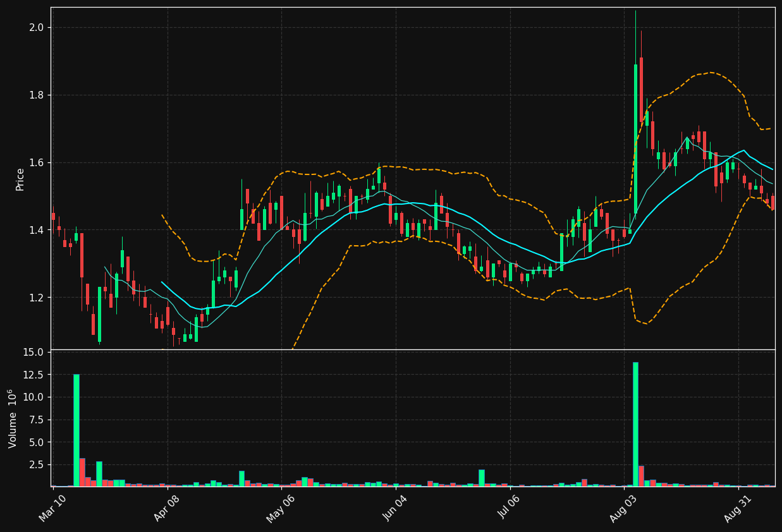
Task: Click the 15.0 volume axis label
Action: [33, 352]
